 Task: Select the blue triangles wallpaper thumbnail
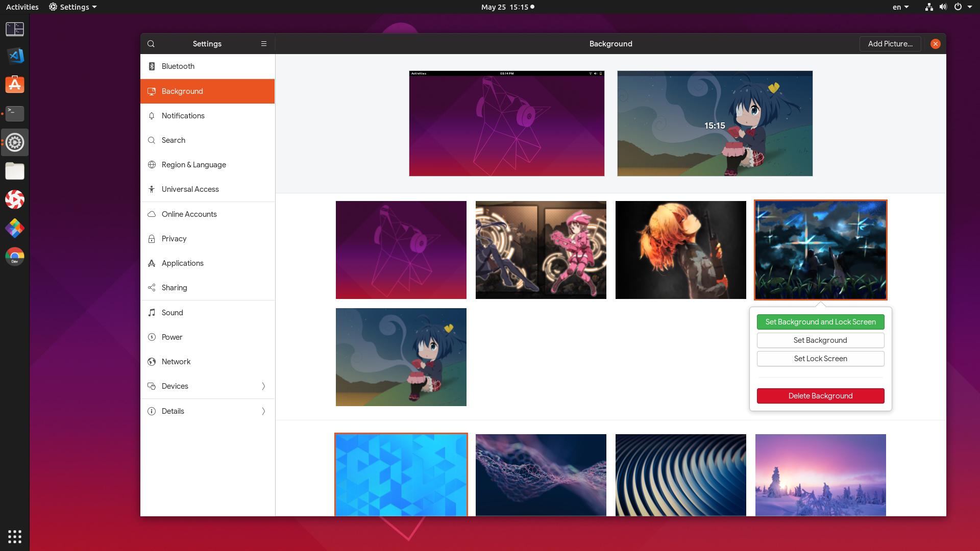401,474
